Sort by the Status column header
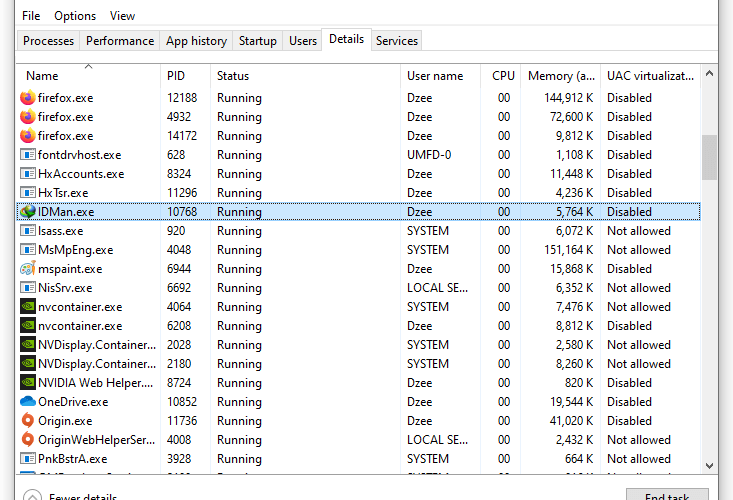The image size is (733, 500). (306, 76)
